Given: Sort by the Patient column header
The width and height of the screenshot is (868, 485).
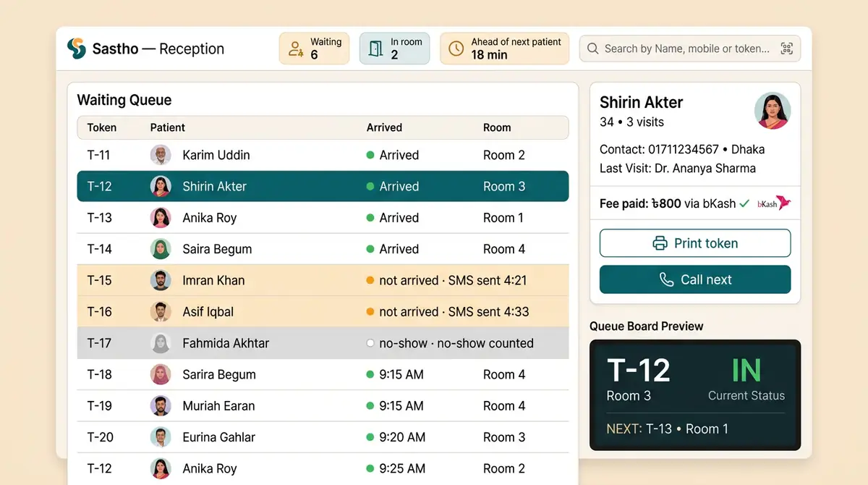Looking at the screenshot, I should [x=168, y=127].
